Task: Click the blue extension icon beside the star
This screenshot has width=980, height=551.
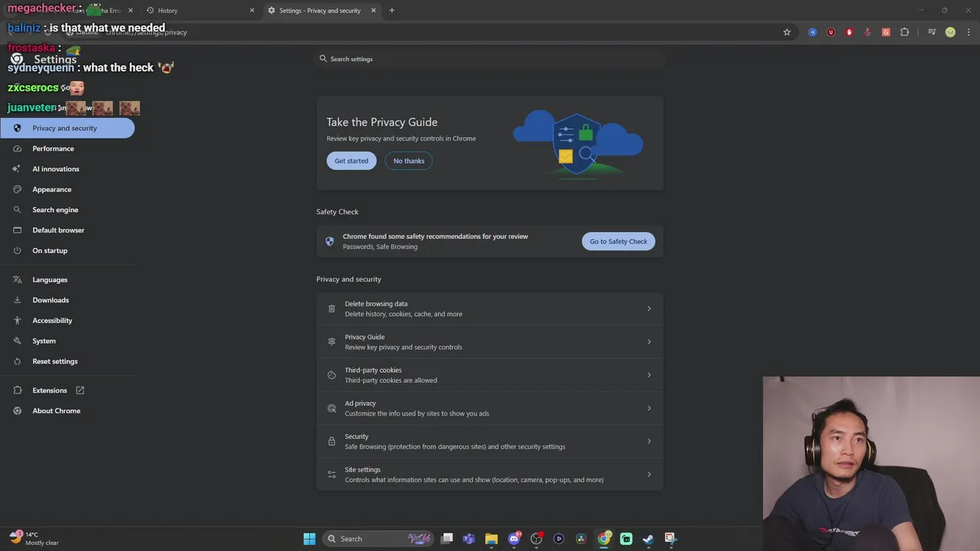Action: (x=812, y=32)
